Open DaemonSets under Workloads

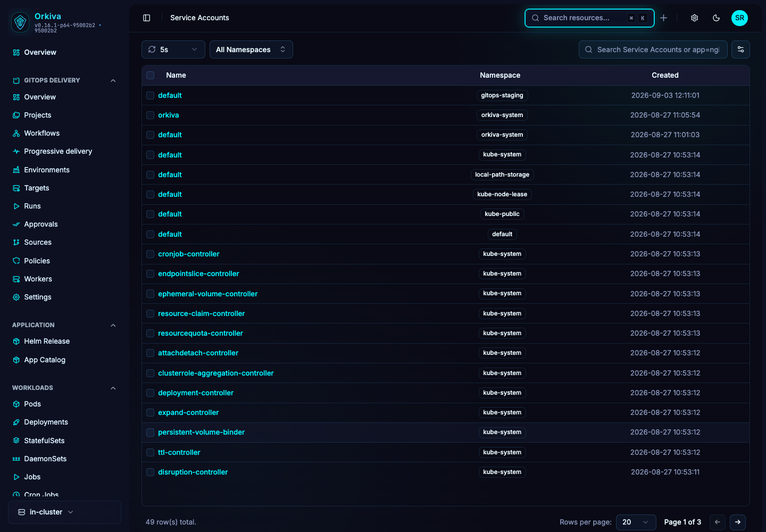pyautogui.click(x=45, y=459)
